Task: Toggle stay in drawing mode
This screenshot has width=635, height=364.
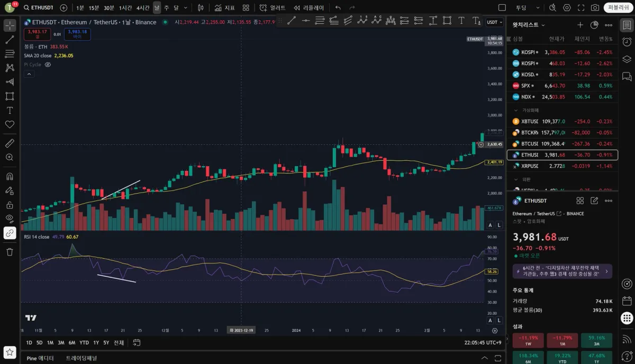Action: [10, 190]
